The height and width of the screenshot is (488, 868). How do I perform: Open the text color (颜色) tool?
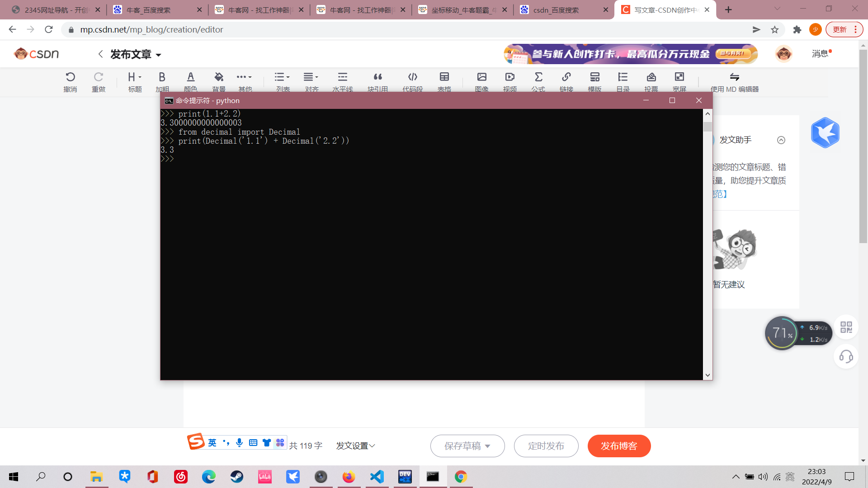pyautogui.click(x=190, y=77)
